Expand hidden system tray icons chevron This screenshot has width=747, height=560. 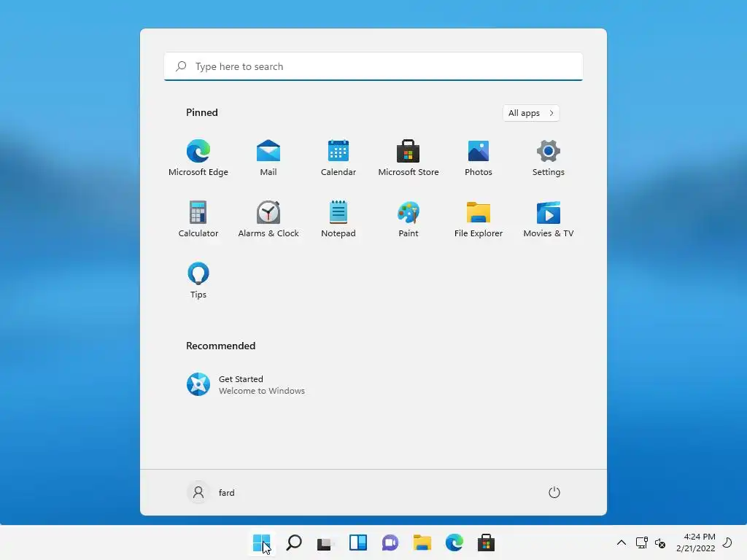[622, 542]
